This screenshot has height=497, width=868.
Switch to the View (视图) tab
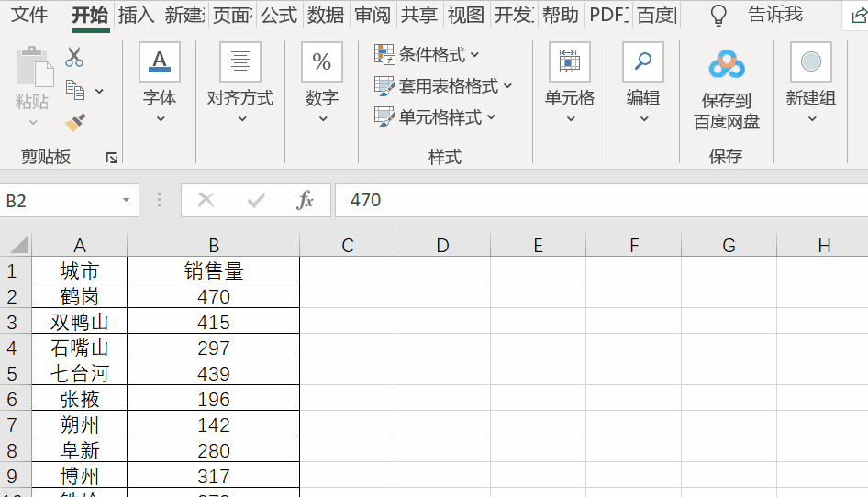[465, 15]
